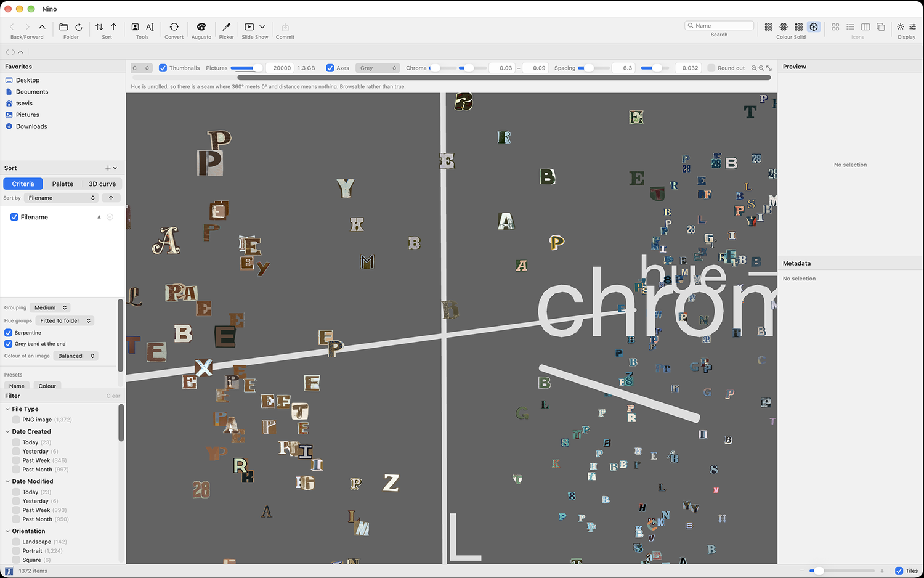The width and height of the screenshot is (924, 578).
Task: Select the Picker eyedropper tool
Action: click(227, 27)
